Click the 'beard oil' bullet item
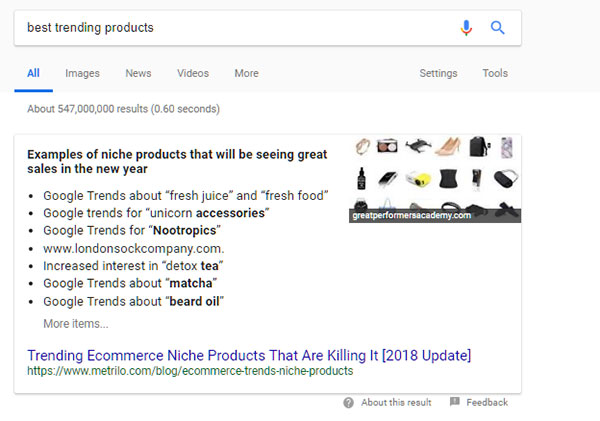The height and width of the screenshot is (421, 600). [134, 302]
